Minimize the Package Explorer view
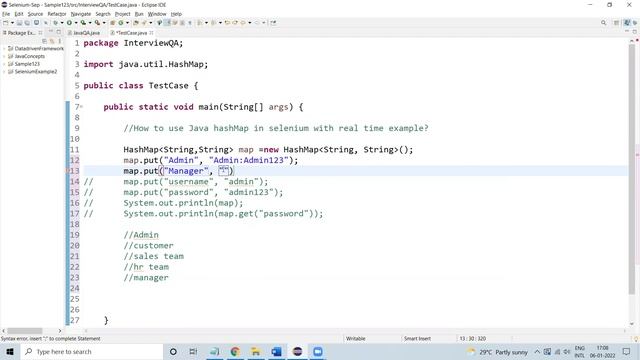 point(51,32)
